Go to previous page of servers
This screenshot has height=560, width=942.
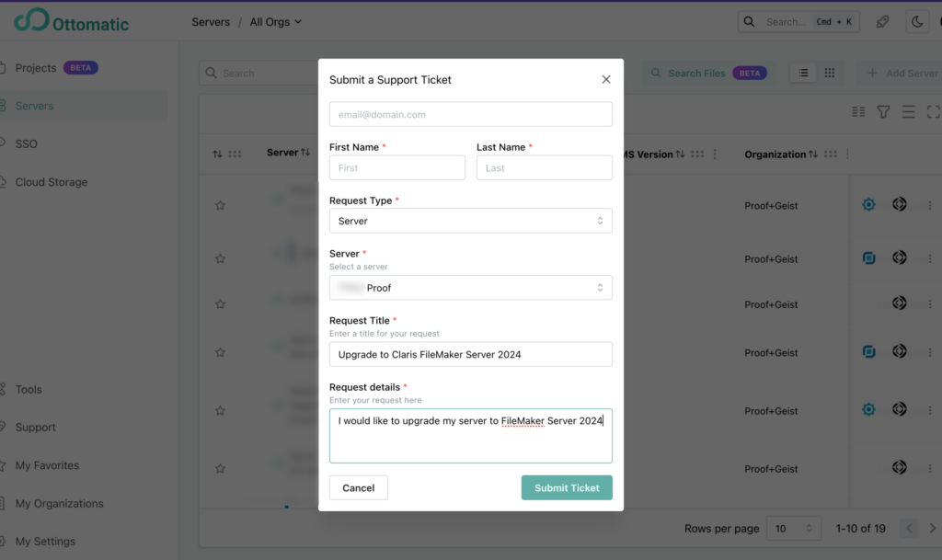tap(909, 529)
